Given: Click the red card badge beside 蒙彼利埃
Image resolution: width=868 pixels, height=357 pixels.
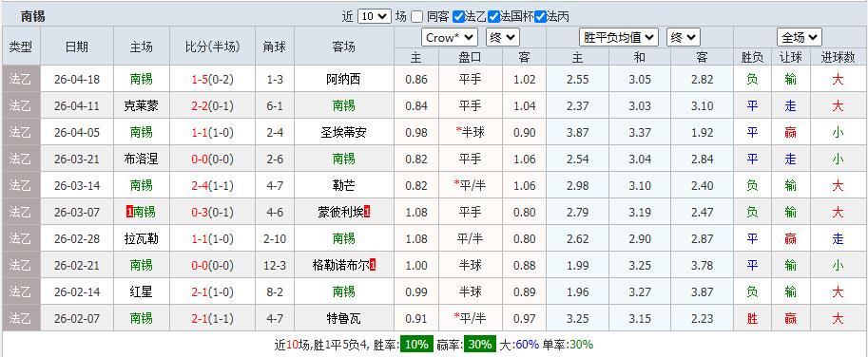Looking at the screenshot, I should click(368, 212).
